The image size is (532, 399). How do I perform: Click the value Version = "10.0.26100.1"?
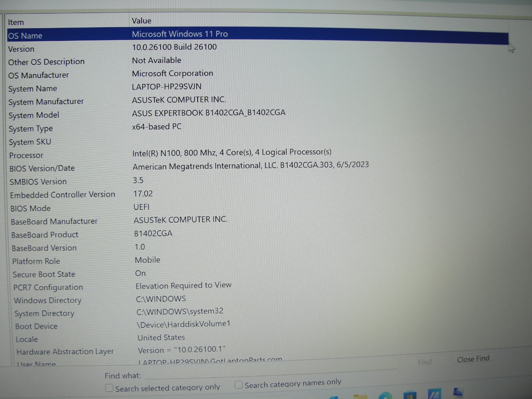pyautogui.click(x=182, y=350)
